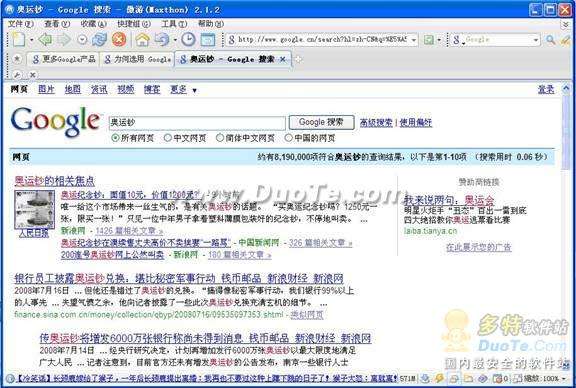The image size is (576, 388).
Task: Open the 收藏 menu
Action: pyautogui.click(x=93, y=24)
